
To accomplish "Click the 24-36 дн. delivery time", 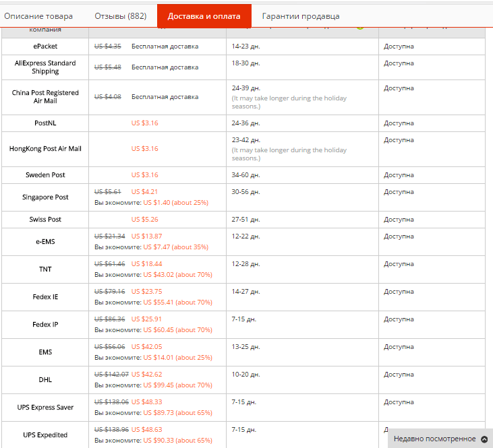I will (246, 123).
